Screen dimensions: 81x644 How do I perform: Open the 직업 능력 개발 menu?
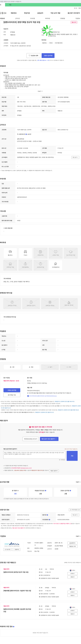(x=55, y=13)
